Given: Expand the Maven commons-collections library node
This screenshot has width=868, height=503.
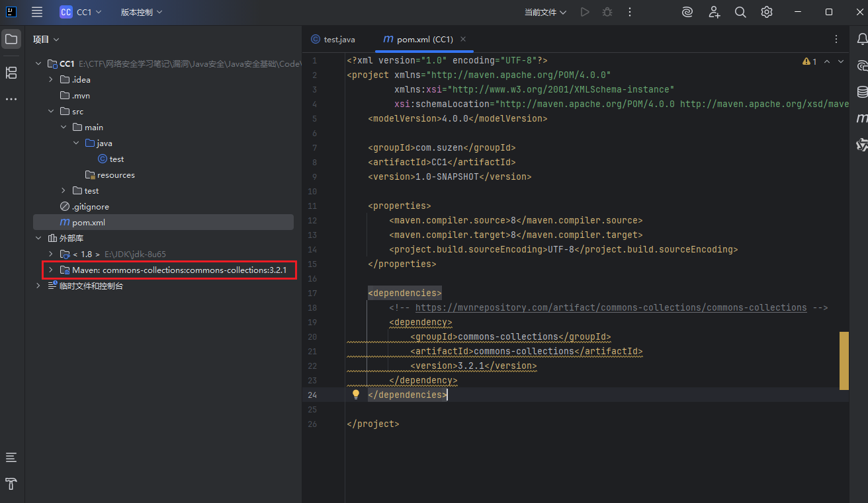Looking at the screenshot, I should click(x=51, y=270).
